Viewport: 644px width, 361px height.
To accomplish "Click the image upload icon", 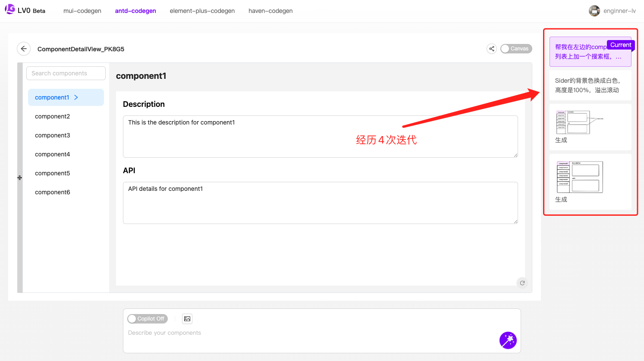I will [187, 319].
